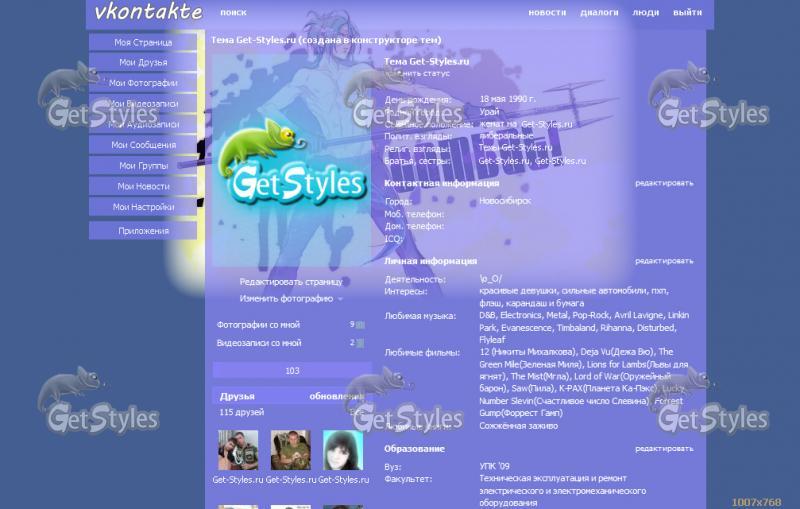The height and width of the screenshot is (509, 800).
Task: Click Сожжённая заживо link
Action: pos(518,426)
